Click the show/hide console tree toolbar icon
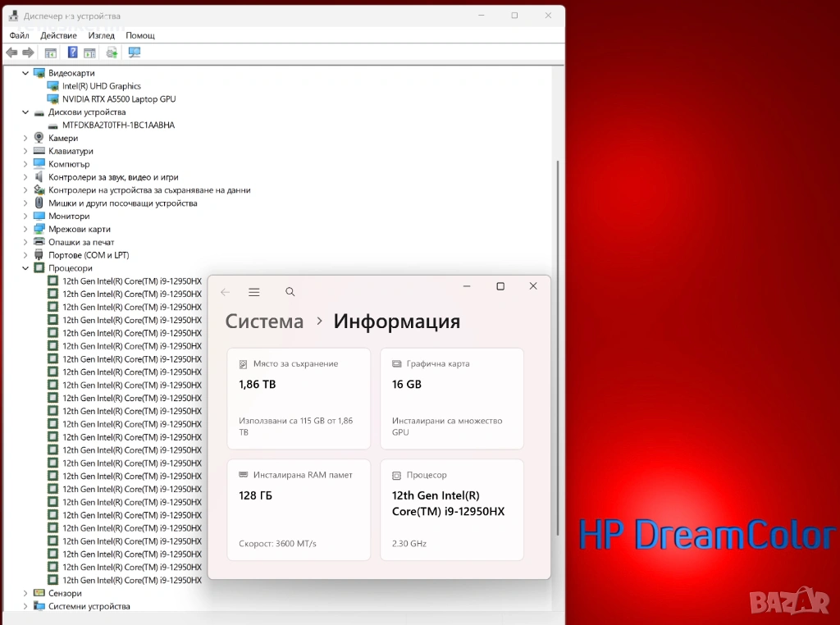 coord(50,52)
